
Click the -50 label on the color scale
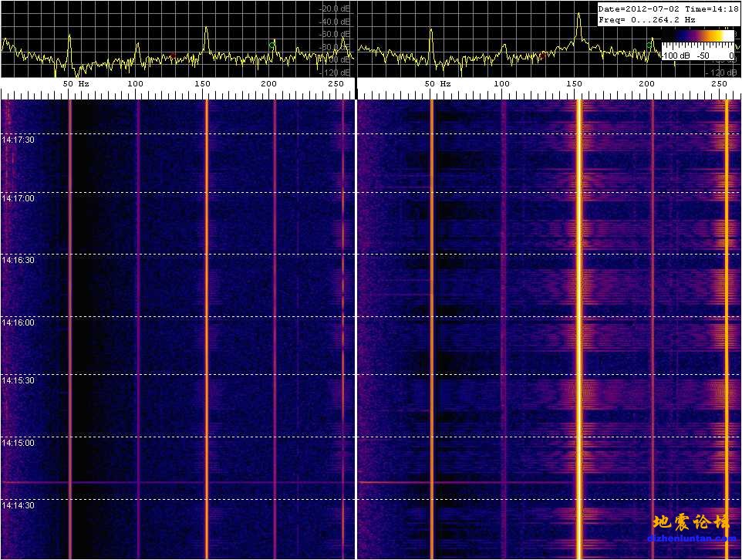click(x=703, y=56)
